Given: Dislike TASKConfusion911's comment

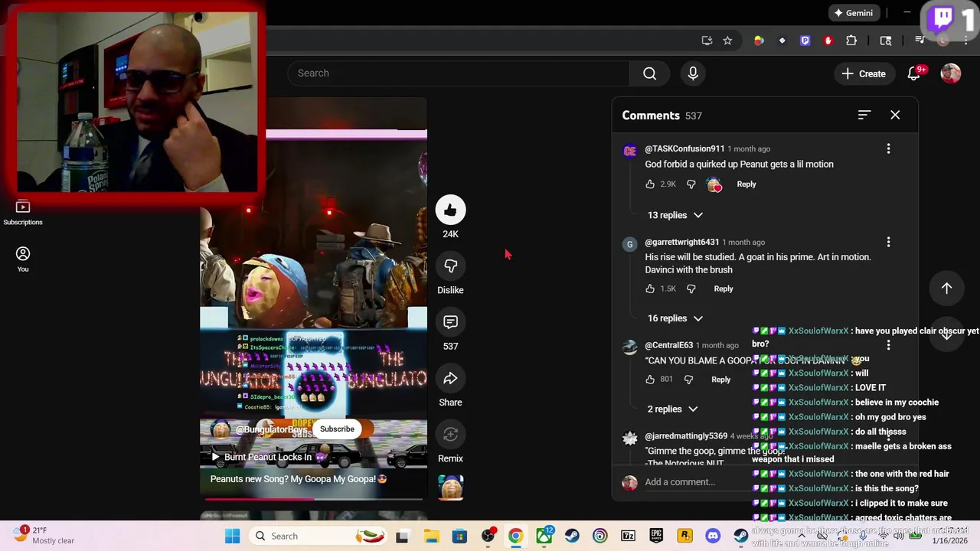Looking at the screenshot, I should tap(691, 184).
